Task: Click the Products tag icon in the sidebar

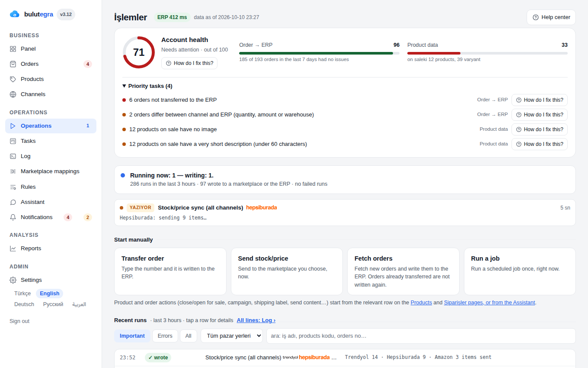Action: 13,79
